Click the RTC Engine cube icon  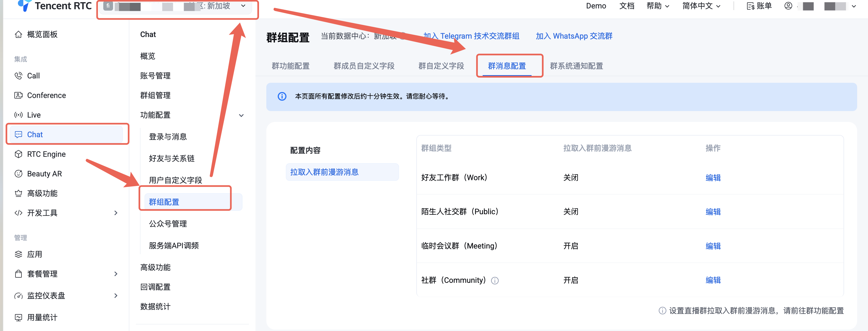pos(18,154)
